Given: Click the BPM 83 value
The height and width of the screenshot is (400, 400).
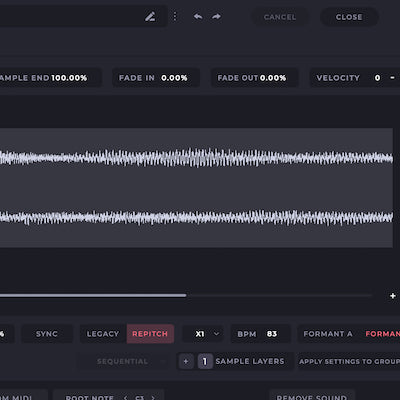Looking at the screenshot, I should [272, 334].
